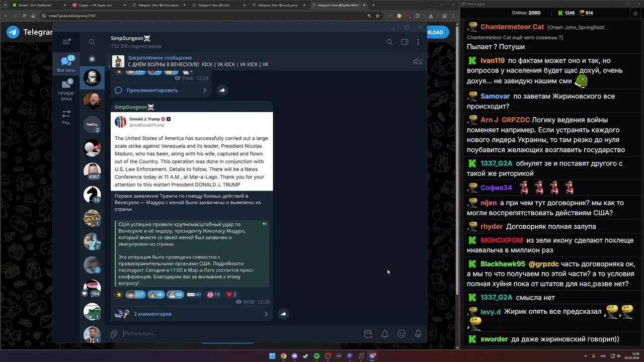Forward the Trump post with the share arrow
This screenshot has height=362, width=644.
(x=283, y=314)
